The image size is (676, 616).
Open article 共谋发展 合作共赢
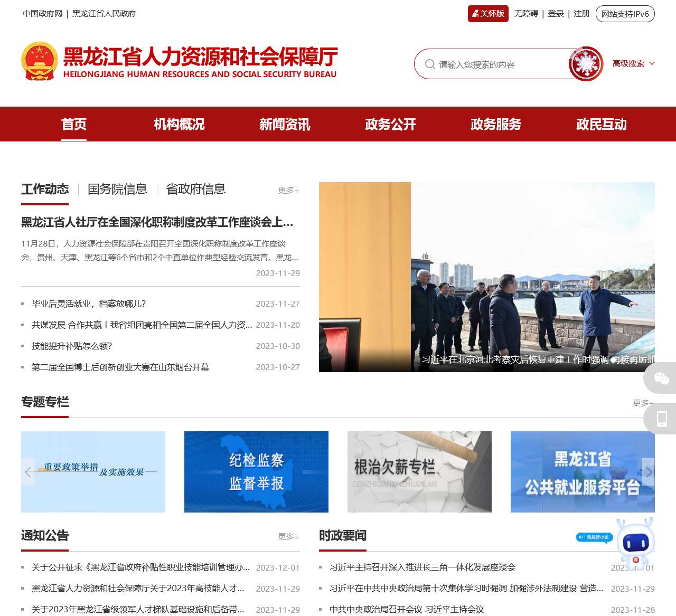click(x=142, y=325)
